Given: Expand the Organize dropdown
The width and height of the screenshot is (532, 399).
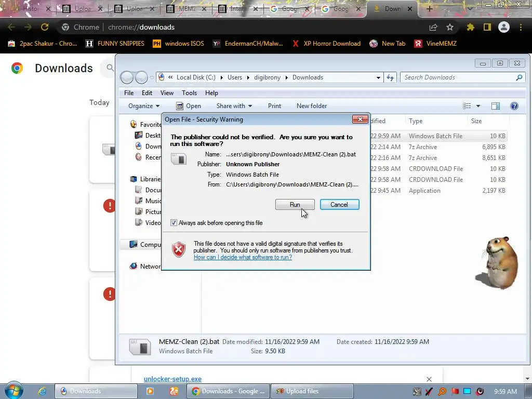Looking at the screenshot, I should coord(144,106).
